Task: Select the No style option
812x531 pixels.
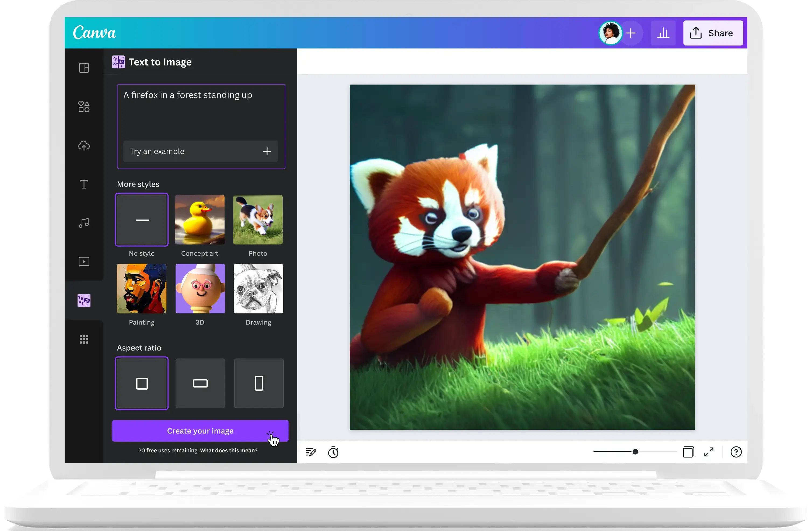Action: coord(142,220)
